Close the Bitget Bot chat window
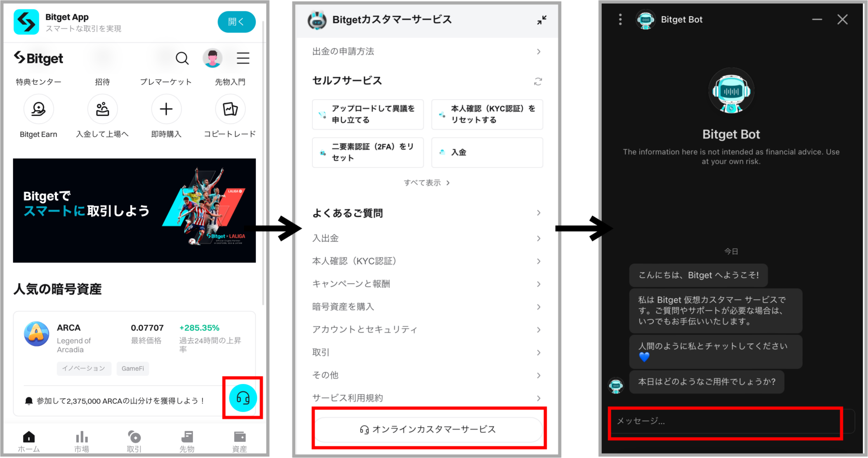Screen dimensions: 868x458 tap(842, 19)
